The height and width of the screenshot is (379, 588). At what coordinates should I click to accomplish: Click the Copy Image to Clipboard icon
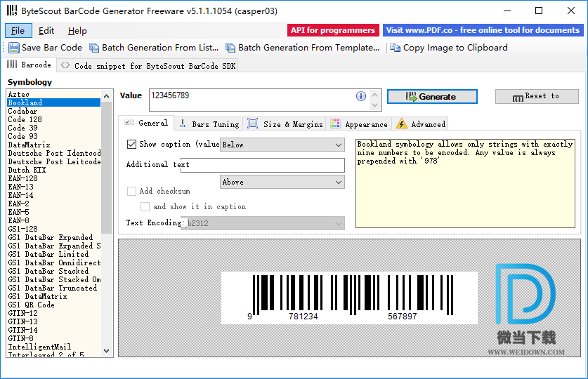click(x=395, y=48)
